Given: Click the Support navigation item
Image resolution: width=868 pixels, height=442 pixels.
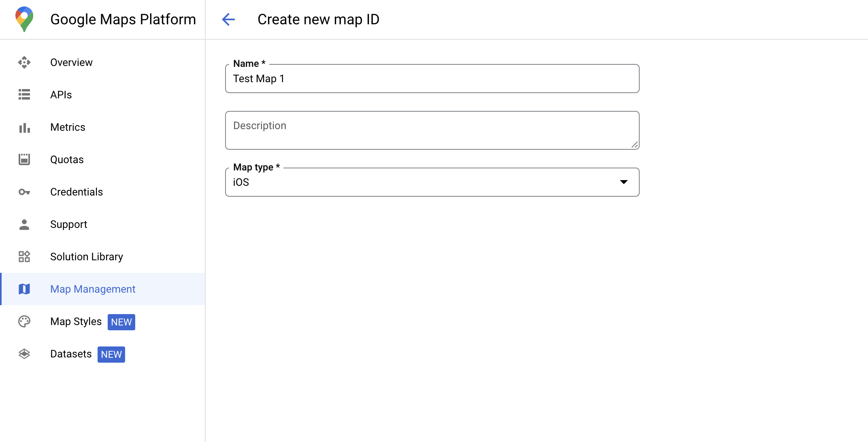Looking at the screenshot, I should pos(68,224).
